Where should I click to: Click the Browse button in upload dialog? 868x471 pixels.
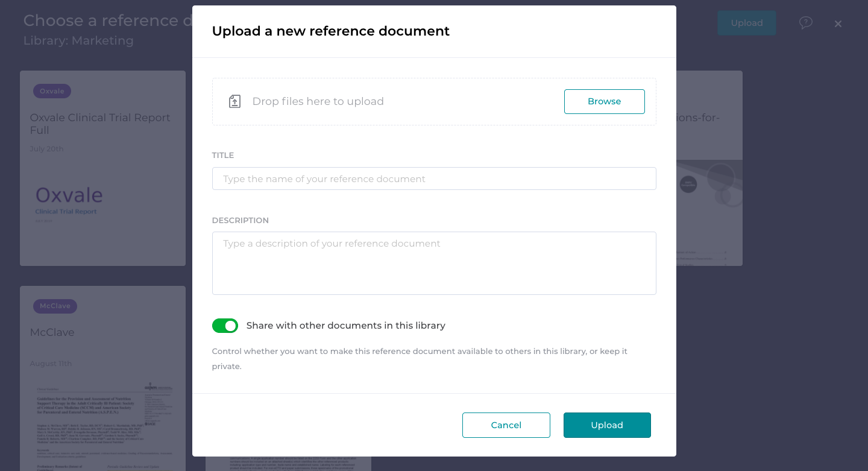point(604,101)
